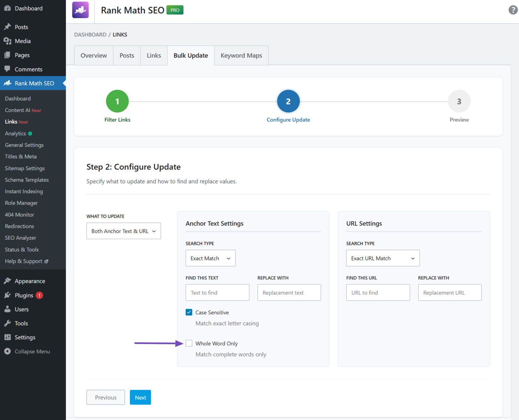Click the Posts pushpin icon in sidebar
519x420 pixels.
coord(7,27)
